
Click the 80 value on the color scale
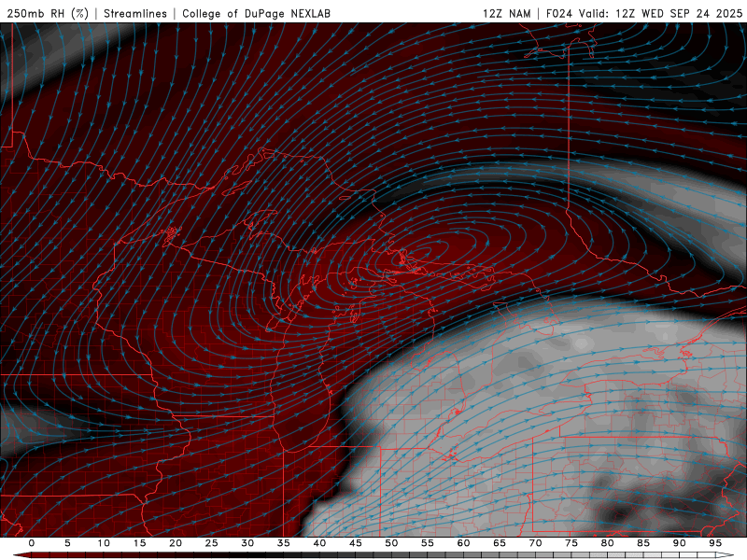607,543
